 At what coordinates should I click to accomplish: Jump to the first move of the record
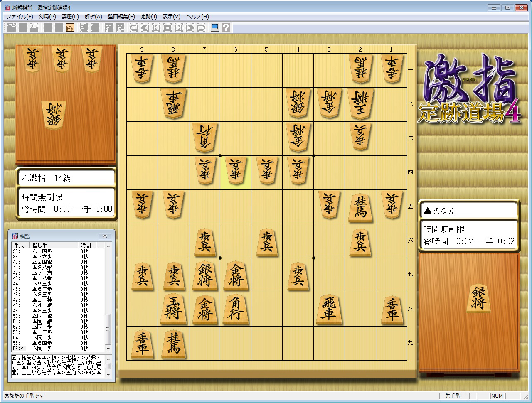pos(134,28)
